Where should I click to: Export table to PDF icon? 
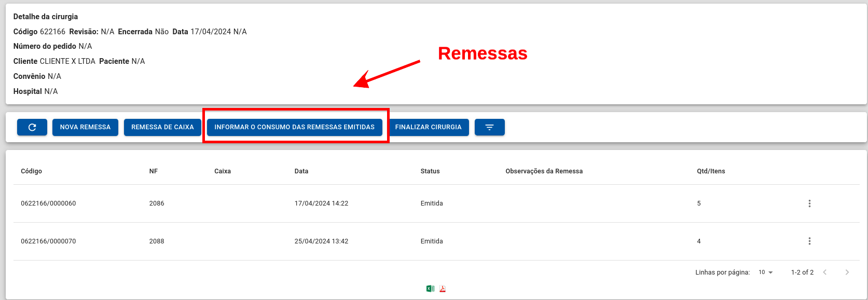[443, 289]
